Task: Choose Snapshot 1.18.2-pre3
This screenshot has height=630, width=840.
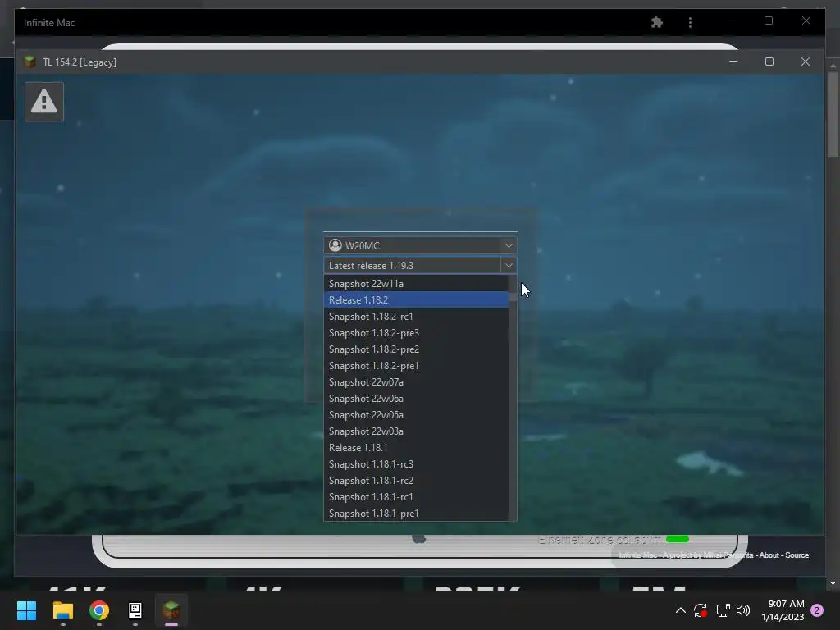Action: (416, 333)
